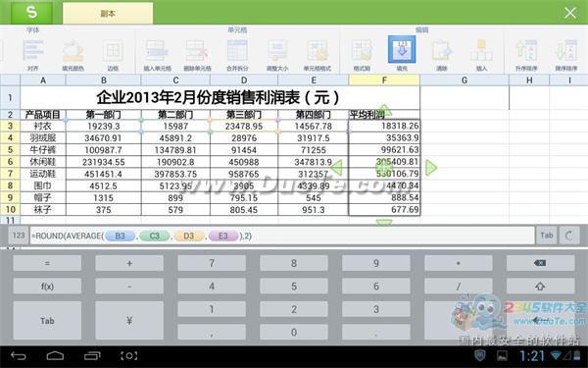This screenshot has height=368, width=588.
Task: Tap the Android recent apps button
Action: click(x=92, y=355)
